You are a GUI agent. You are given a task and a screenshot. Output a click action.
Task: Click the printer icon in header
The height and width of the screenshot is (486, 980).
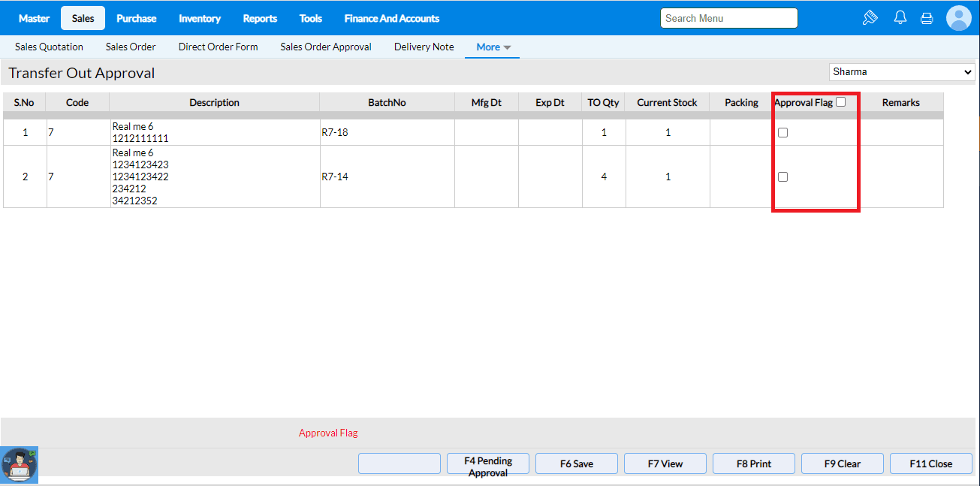[x=927, y=18]
